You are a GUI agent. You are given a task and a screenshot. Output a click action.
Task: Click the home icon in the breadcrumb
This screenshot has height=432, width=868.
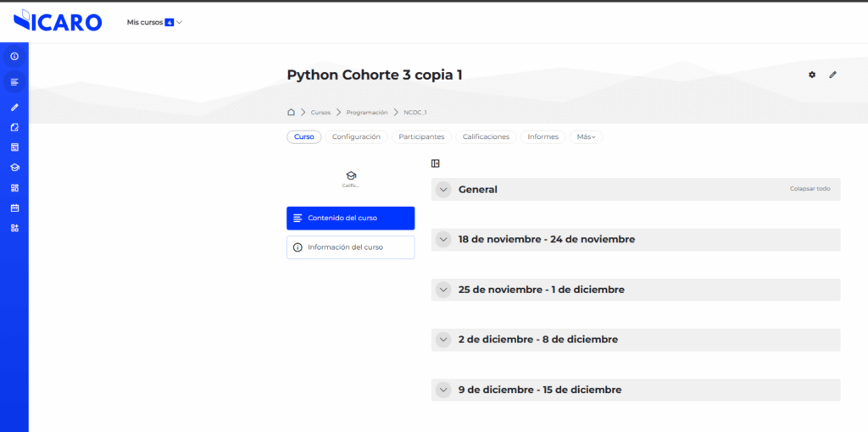tap(291, 112)
